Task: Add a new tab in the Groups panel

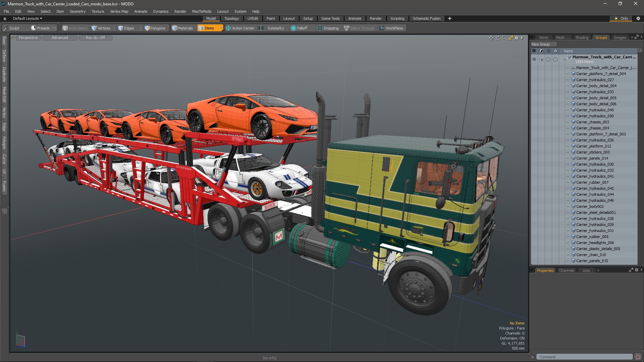Action: click(632, 38)
